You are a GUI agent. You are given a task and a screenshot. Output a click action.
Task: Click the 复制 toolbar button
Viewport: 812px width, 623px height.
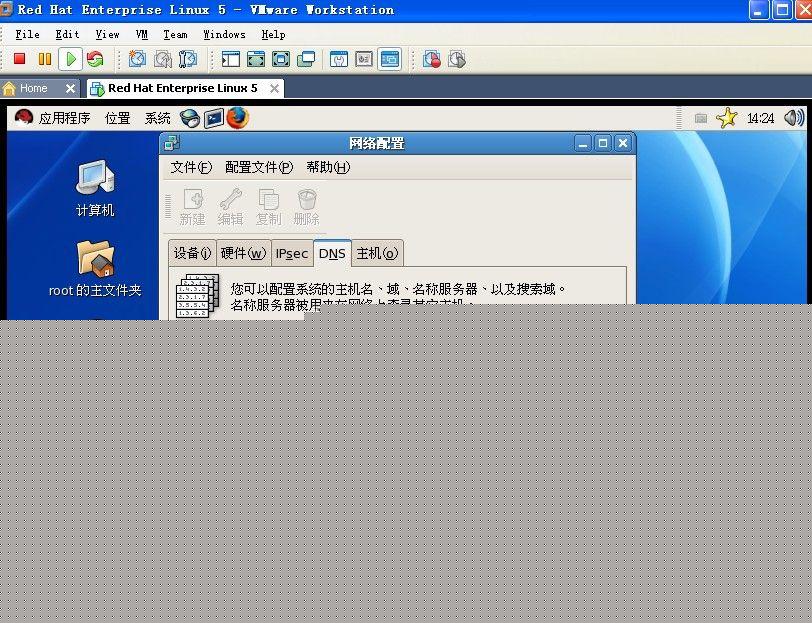point(268,207)
